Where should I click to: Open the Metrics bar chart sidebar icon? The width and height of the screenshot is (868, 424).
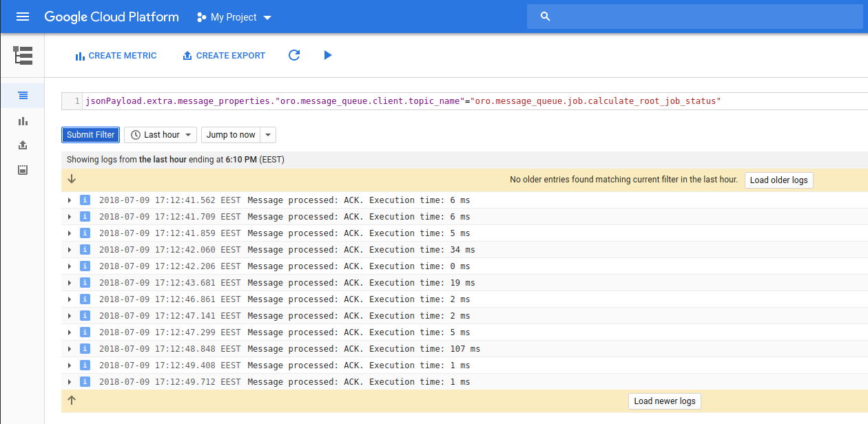(x=23, y=121)
